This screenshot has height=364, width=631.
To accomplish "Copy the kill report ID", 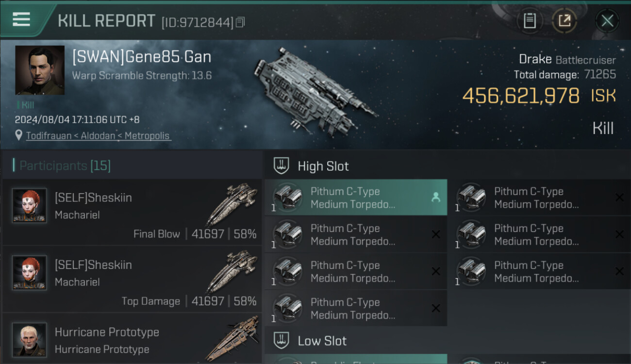I will pyautogui.click(x=240, y=22).
